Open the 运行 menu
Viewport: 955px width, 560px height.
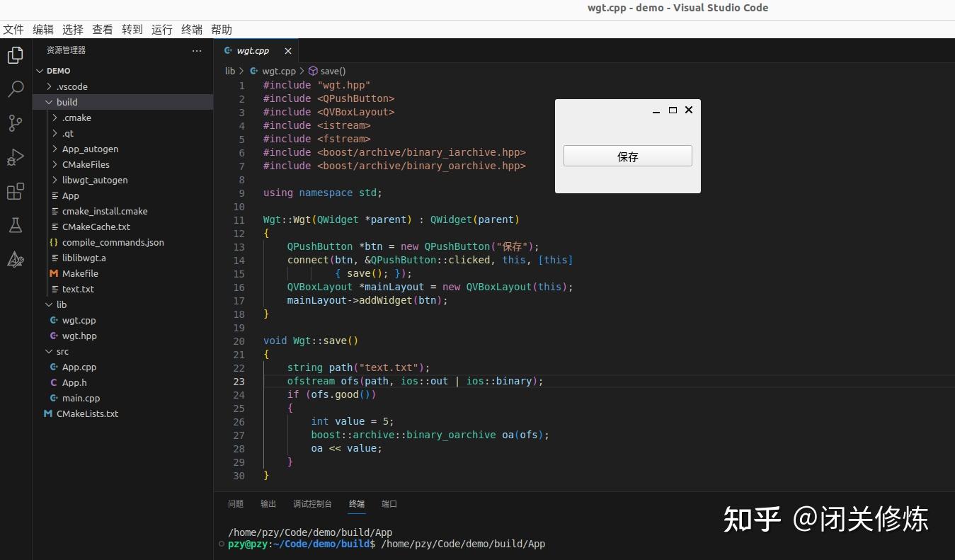click(161, 29)
